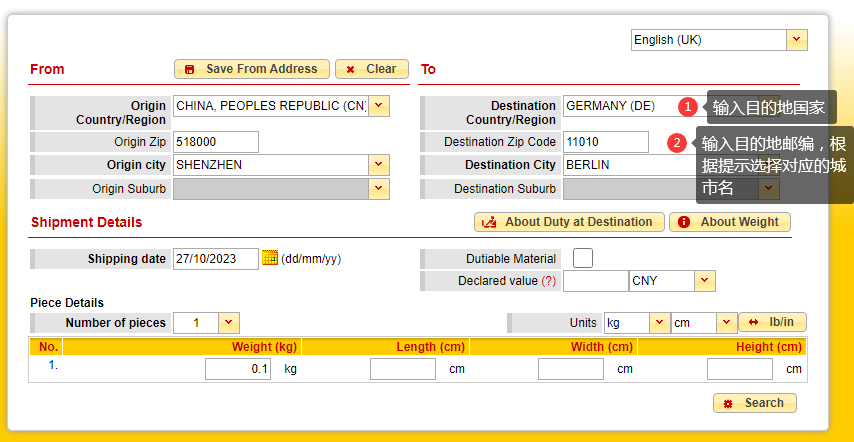
Task: Click Save From Address button
Action: tap(252, 69)
